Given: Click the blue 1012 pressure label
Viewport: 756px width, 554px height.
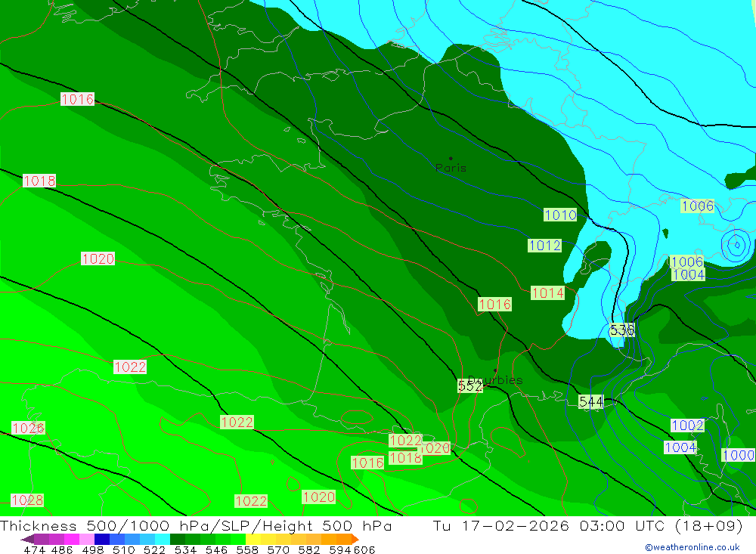Looking at the screenshot, I should coord(545,246).
